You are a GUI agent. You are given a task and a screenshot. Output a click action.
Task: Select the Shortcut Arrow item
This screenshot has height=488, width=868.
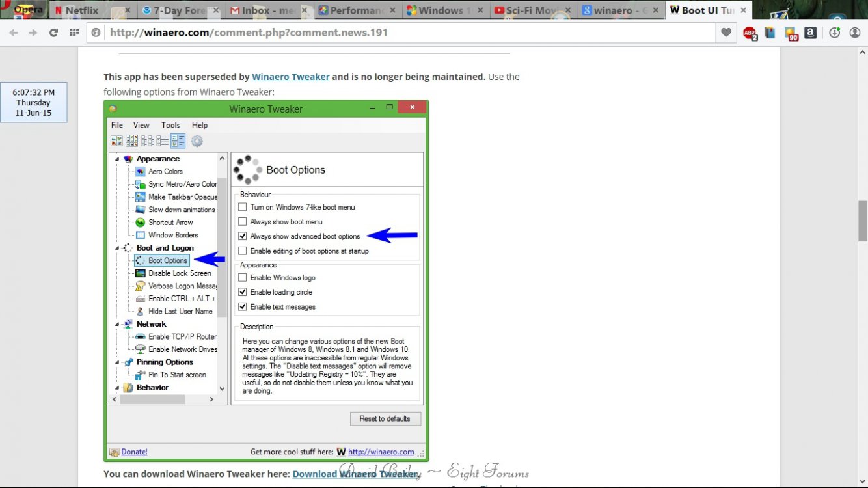pyautogui.click(x=164, y=223)
